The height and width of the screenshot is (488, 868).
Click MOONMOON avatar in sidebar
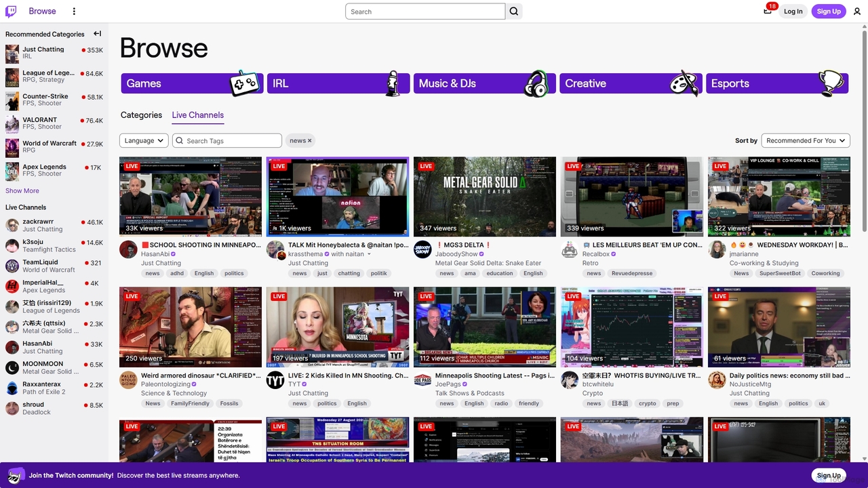(12, 367)
